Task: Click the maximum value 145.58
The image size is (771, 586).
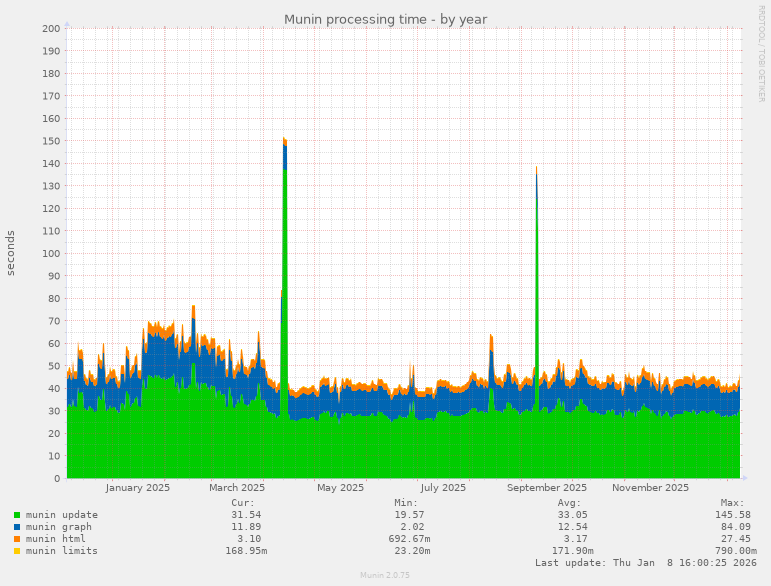Action: [733, 515]
